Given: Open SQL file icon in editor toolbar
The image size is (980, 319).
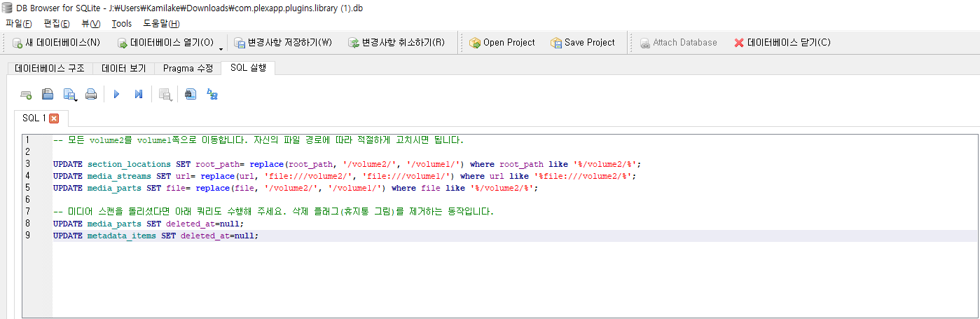Looking at the screenshot, I should (48, 94).
